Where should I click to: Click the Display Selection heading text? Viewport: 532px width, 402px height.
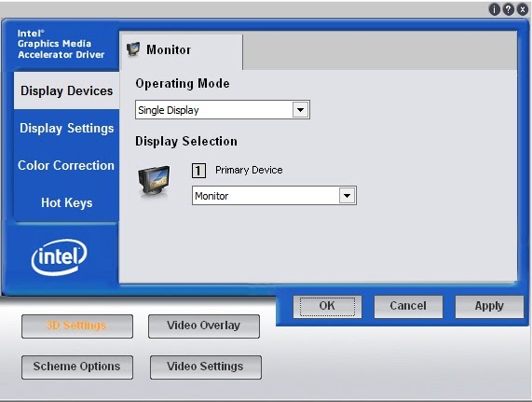(x=186, y=141)
